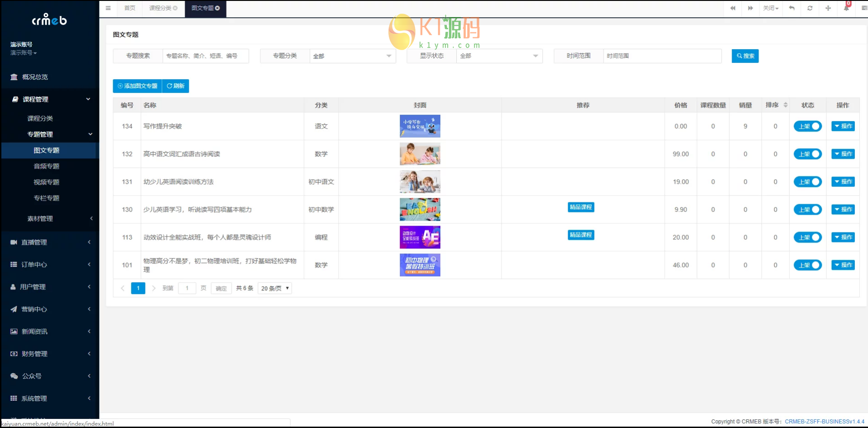Click the back arrow icon in top bar
Image resolution: width=868 pixels, height=428 pixels.
click(792, 8)
